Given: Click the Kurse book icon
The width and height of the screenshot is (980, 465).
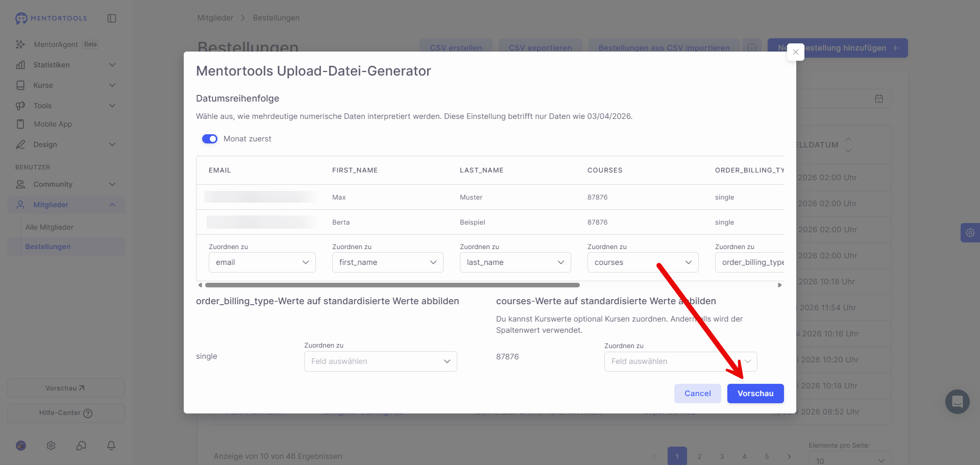Looking at the screenshot, I should click(20, 85).
